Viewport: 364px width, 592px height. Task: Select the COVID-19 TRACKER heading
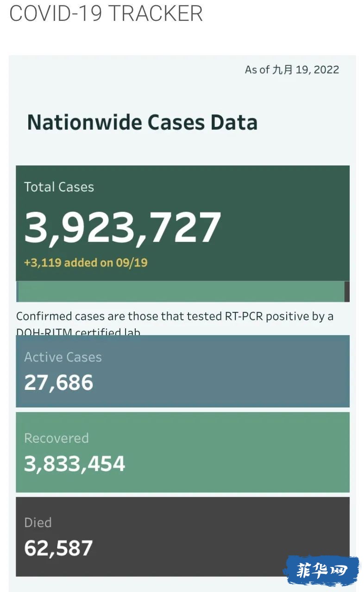(106, 13)
